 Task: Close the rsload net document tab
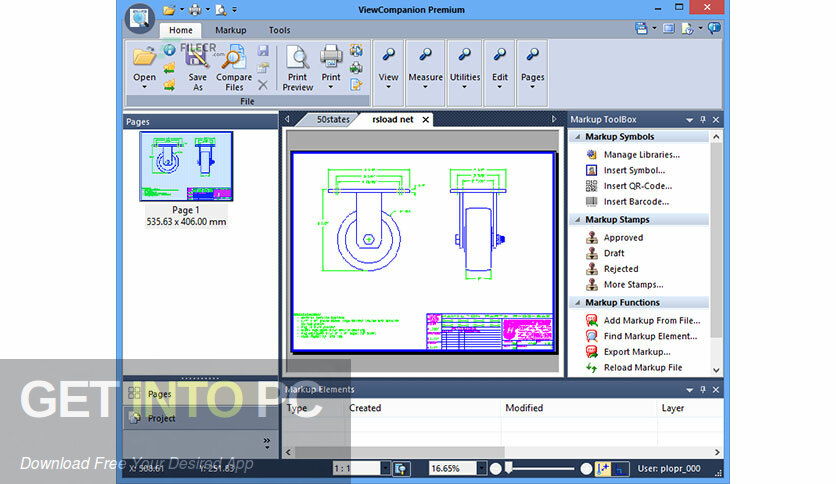coord(425,120)
